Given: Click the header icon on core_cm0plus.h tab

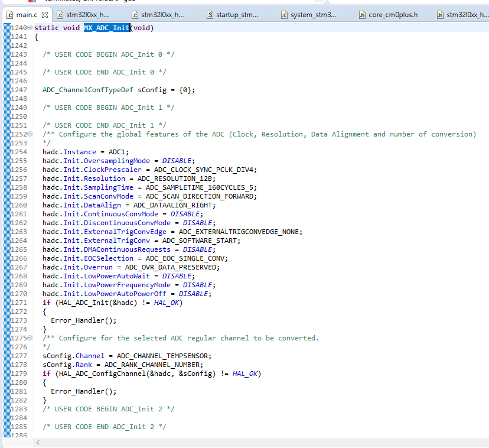Looking at the screenshot, I should click(x=363, y=14).
